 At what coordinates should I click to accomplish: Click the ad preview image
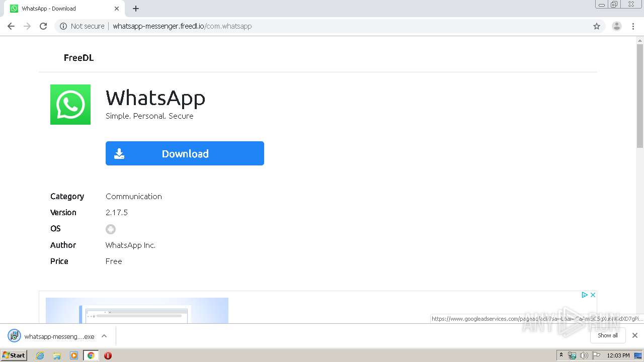click(x=137, y=310)
